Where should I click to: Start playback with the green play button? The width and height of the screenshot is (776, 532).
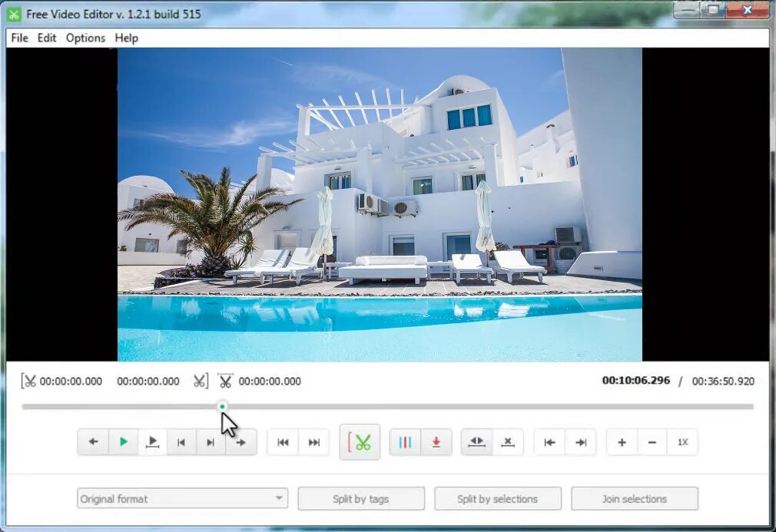coord(123,442)
